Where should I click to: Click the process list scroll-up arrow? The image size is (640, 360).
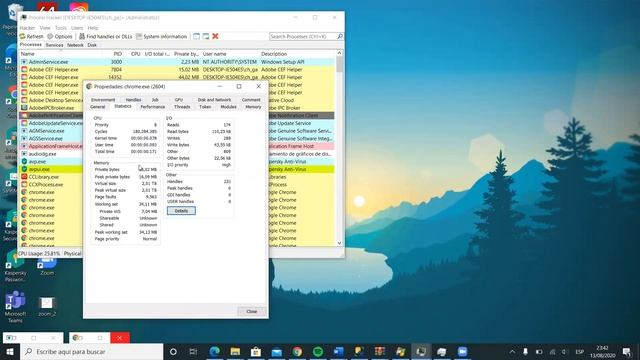tap(339, 53)
